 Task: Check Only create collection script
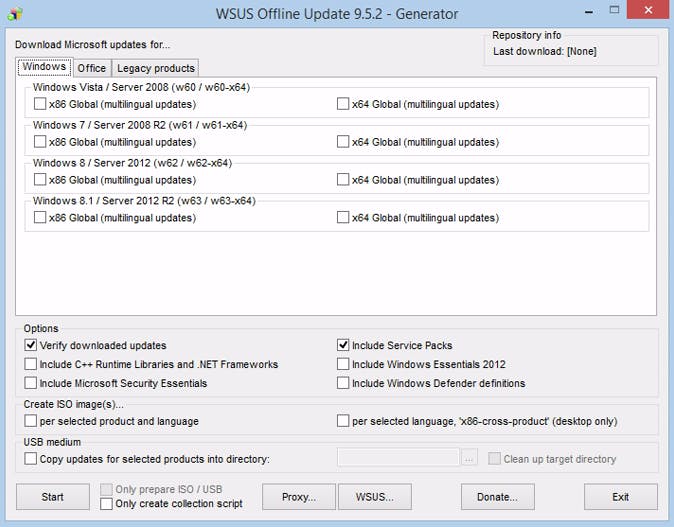pos(107,504)
